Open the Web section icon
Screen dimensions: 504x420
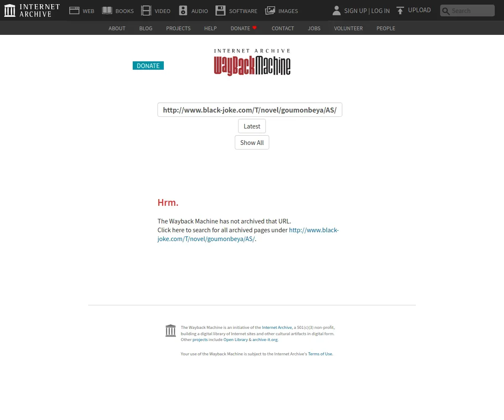point(74,10)
